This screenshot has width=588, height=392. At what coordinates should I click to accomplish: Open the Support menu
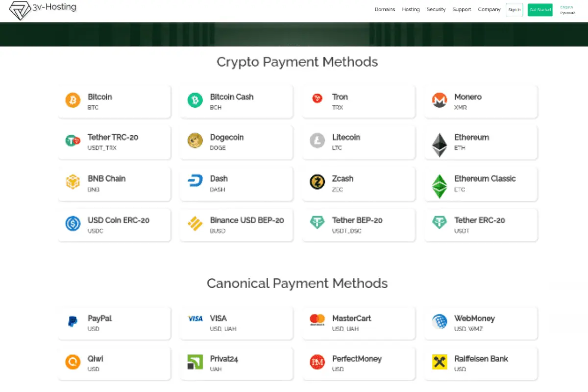click(x=462, y=9)
